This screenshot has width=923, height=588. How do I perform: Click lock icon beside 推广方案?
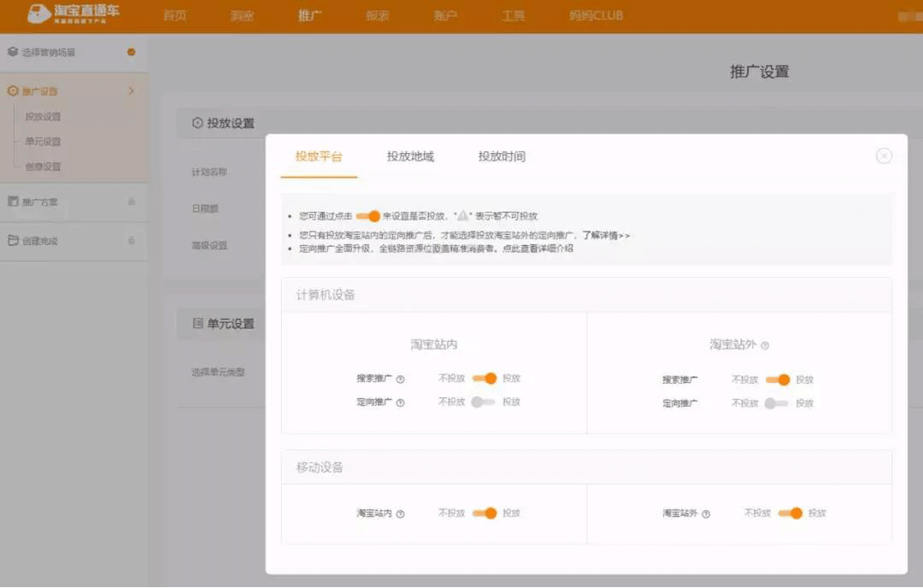[131, 202]
